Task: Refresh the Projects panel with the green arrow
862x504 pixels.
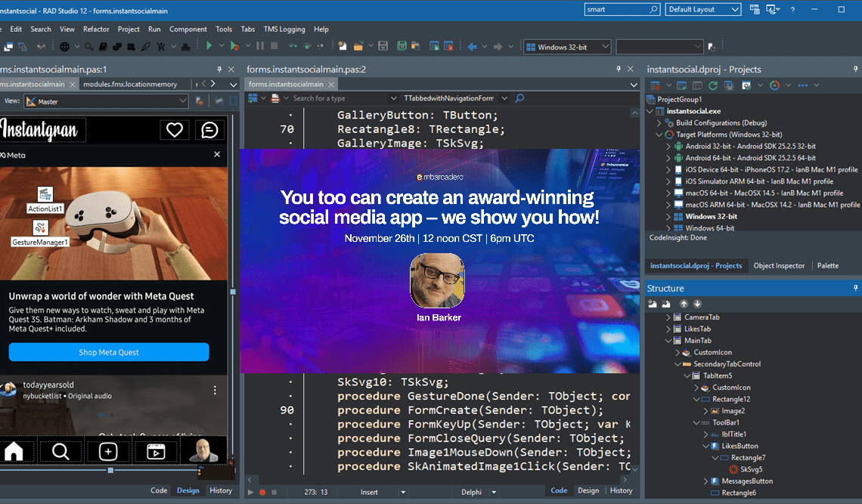Action: 713,85
